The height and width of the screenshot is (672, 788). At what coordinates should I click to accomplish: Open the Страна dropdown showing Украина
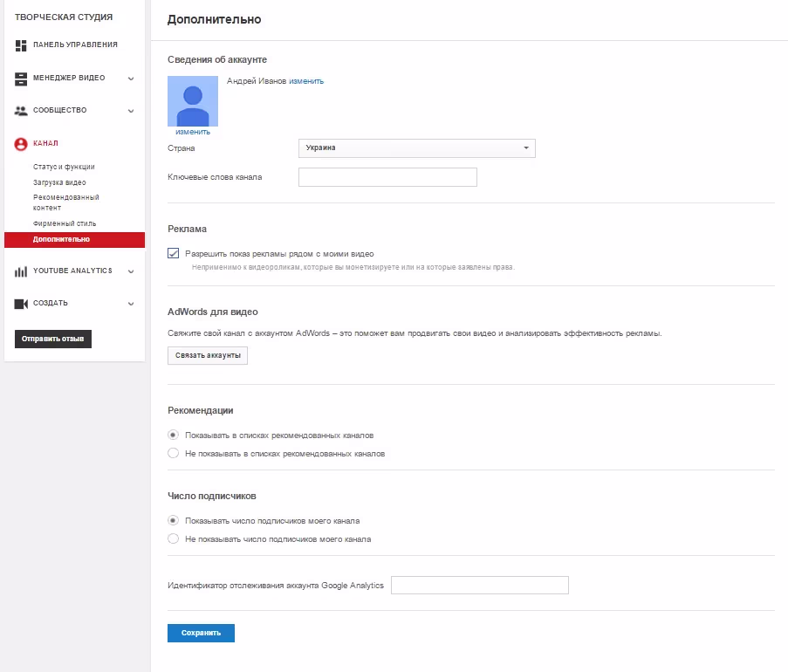coord(416,147)
